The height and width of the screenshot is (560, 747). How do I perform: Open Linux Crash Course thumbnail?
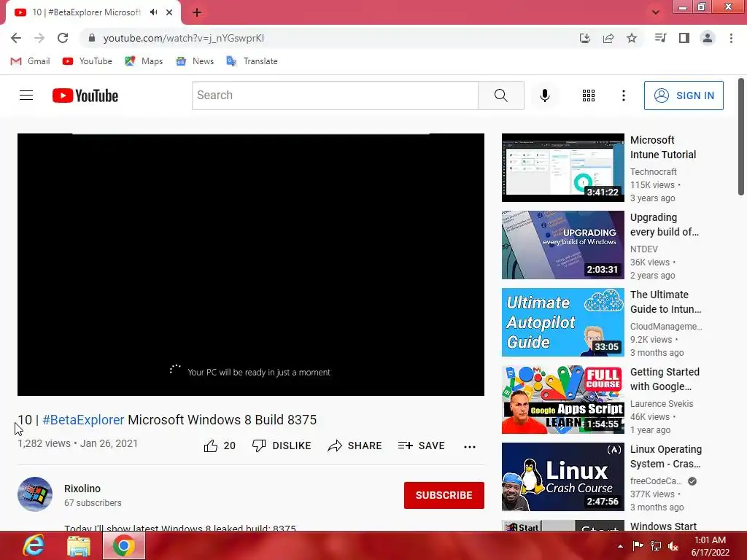[563, 477]
